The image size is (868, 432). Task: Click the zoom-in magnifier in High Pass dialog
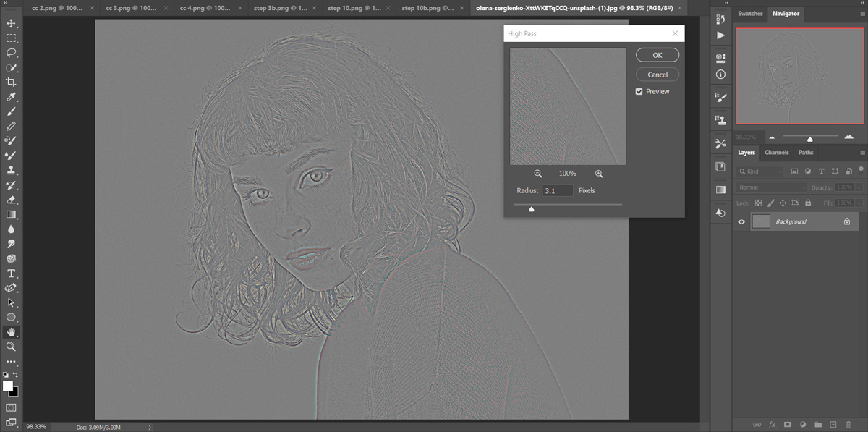599,174
